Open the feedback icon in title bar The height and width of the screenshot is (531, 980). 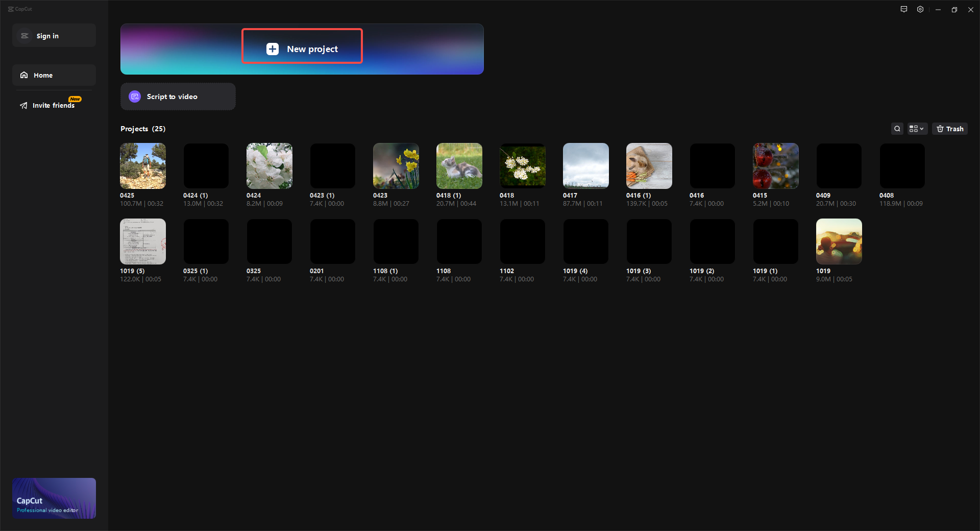(x=904, y=9)
